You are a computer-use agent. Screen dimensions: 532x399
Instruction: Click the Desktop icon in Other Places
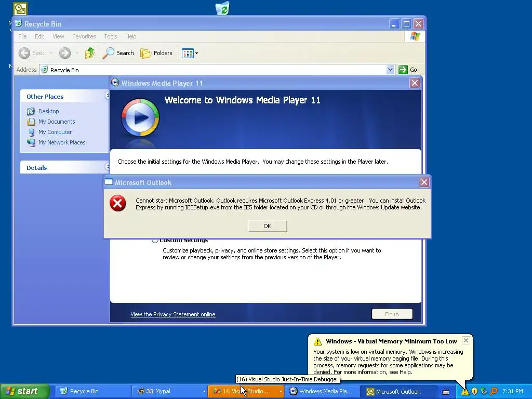[31, 111]
